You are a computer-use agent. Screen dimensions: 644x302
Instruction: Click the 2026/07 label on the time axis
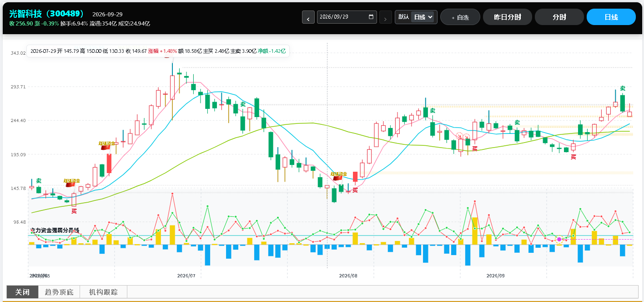tap(186, 276)
